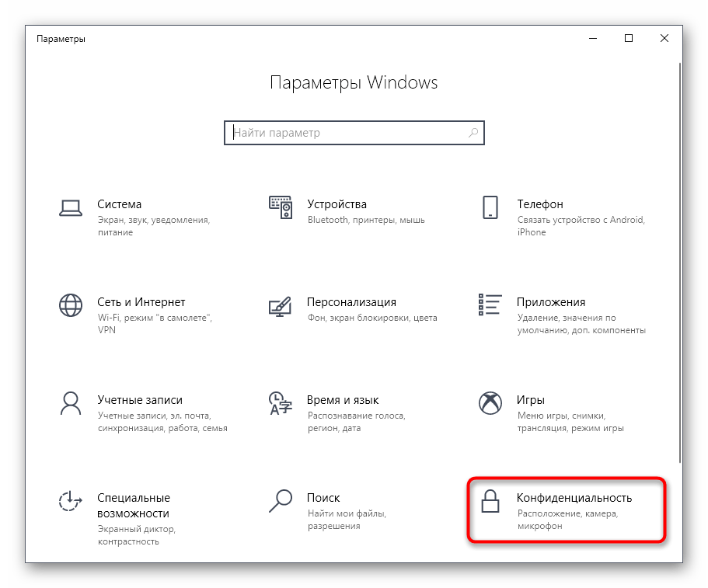This screenshot has width=708, height=588.
Task: Click 'Экран, звук, уведомления, питание' description
Action: click(x=154, y=226)
